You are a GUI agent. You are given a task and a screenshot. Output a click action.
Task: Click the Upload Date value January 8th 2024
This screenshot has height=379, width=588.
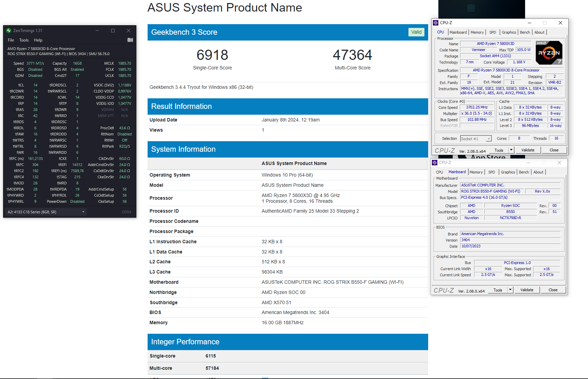pos(290,120)
